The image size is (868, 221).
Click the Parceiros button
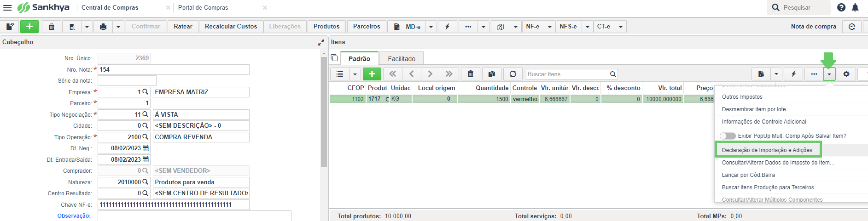tap(367, 27)
